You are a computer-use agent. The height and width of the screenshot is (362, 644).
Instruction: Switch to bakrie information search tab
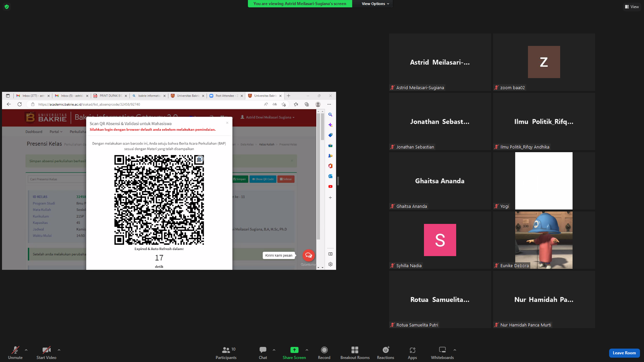click(148, 96)
